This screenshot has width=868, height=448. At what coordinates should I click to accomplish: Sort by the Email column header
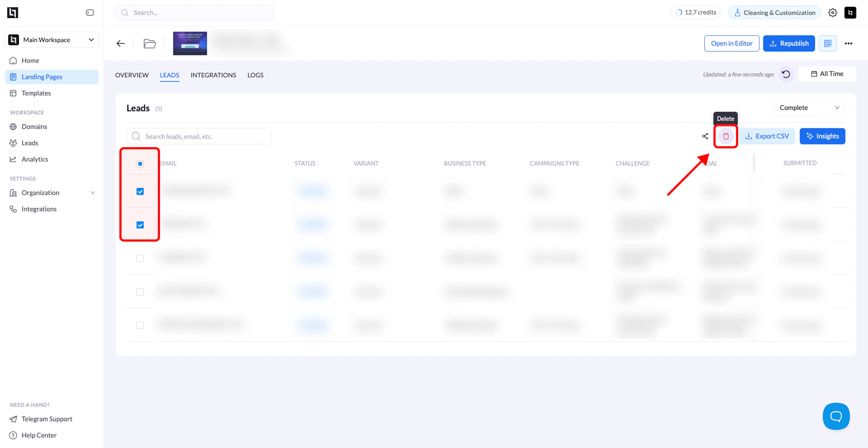click(x=168, y=163)
